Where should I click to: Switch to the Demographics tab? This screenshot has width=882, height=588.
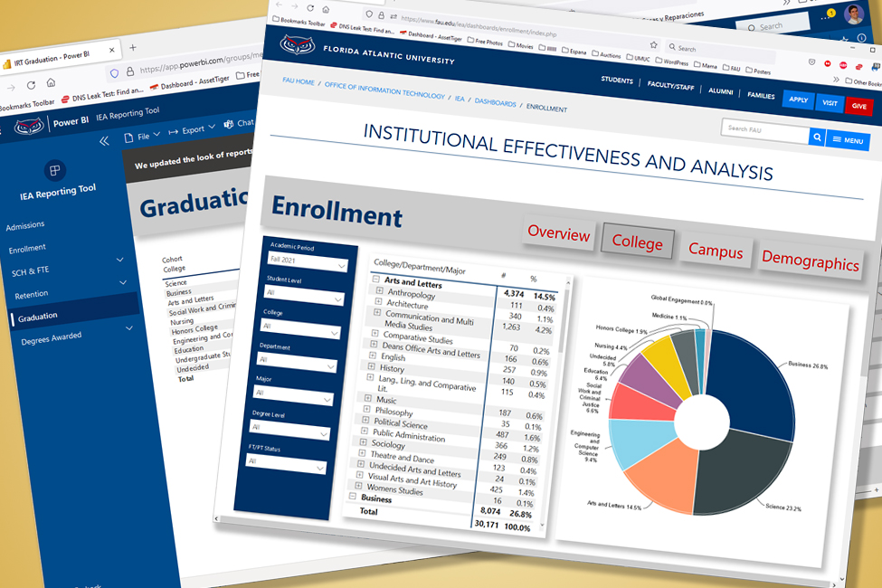[809, 261]
